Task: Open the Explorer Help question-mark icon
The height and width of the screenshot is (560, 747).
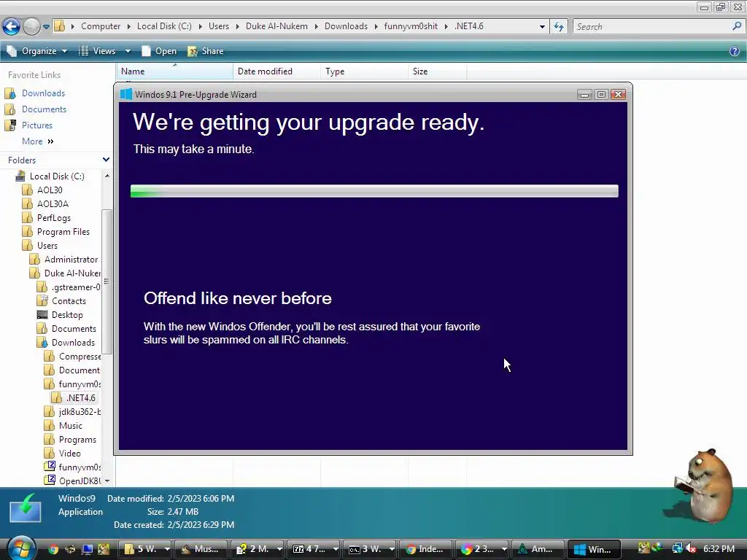Action: (735, 51)
